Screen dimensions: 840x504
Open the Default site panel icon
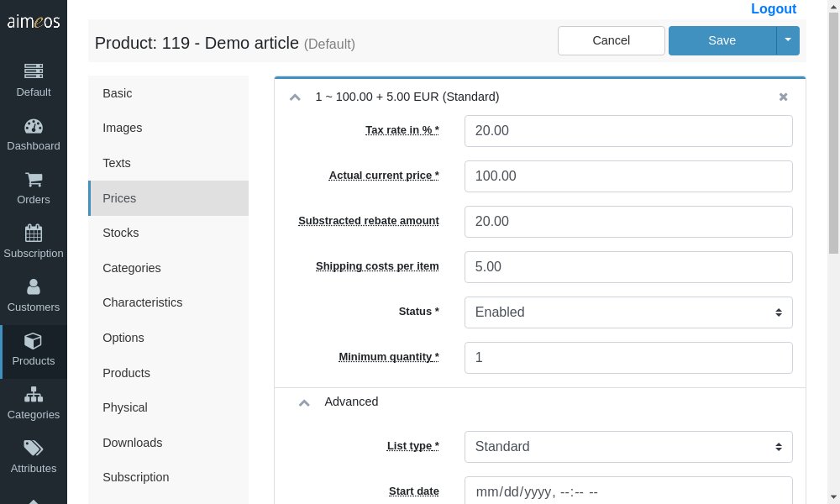click(33, 81)
